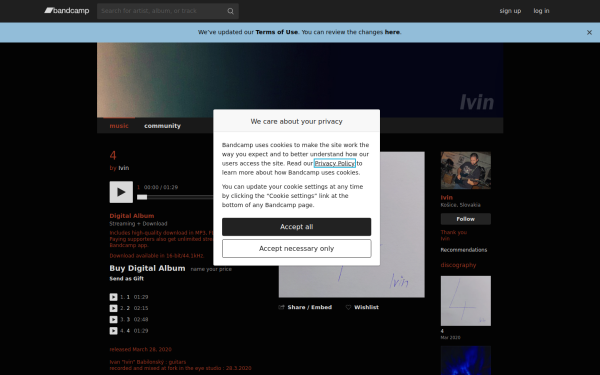Click the Ivin link beside 'by'

coord(124,168)
